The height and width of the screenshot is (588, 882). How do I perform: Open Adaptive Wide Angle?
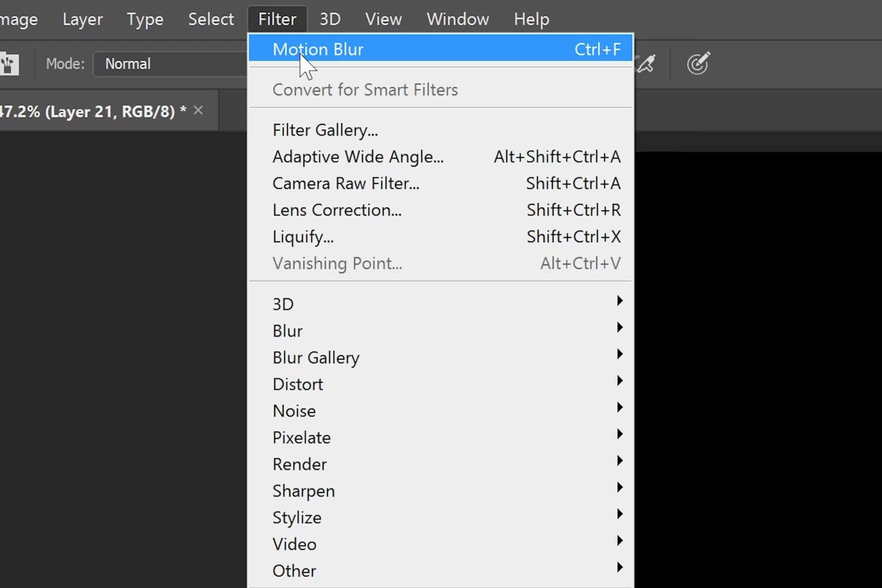click(359, 156)
